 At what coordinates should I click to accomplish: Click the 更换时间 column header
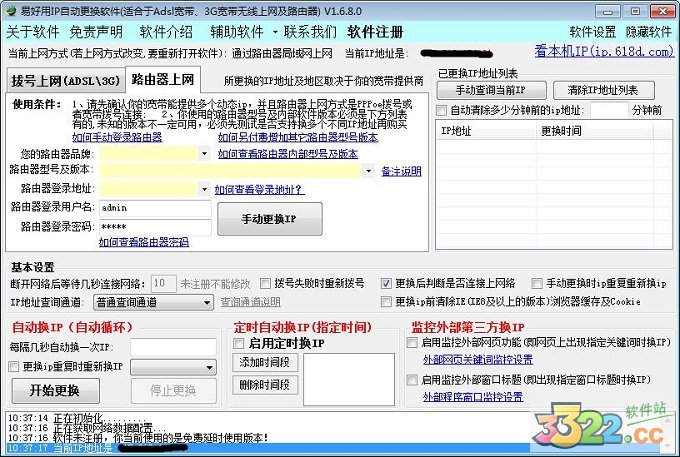click(595, 131)
